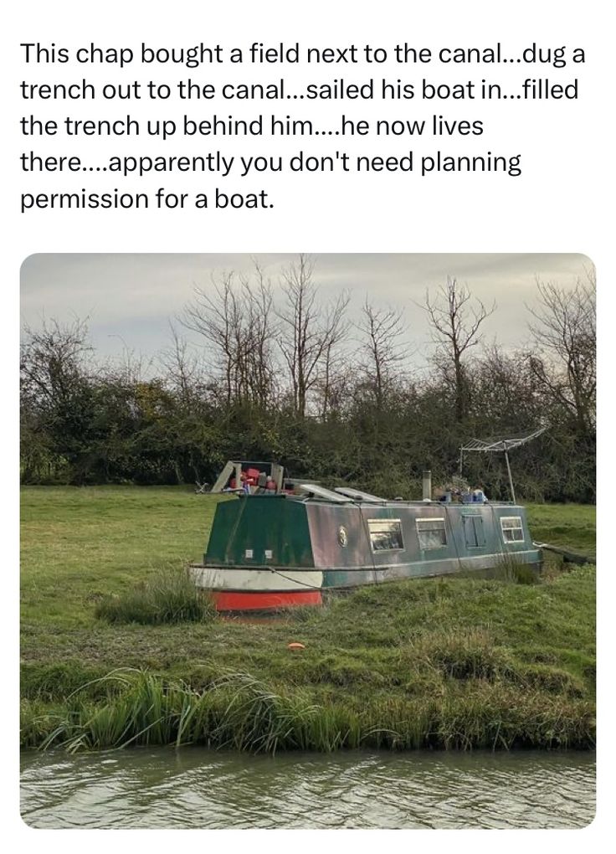Click the round emblem on the boat side
616x854 pixels.
342,536
